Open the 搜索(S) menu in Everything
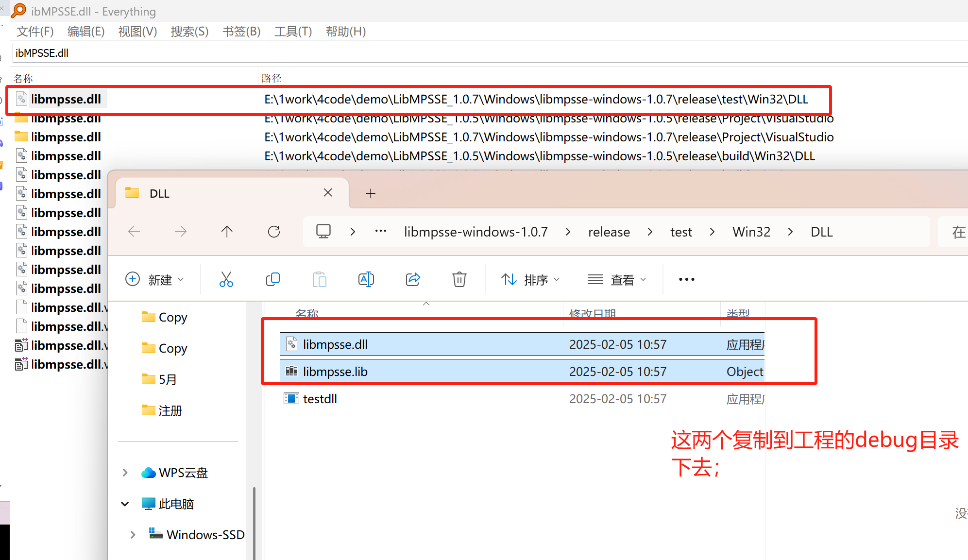 (x=189, y=32)
